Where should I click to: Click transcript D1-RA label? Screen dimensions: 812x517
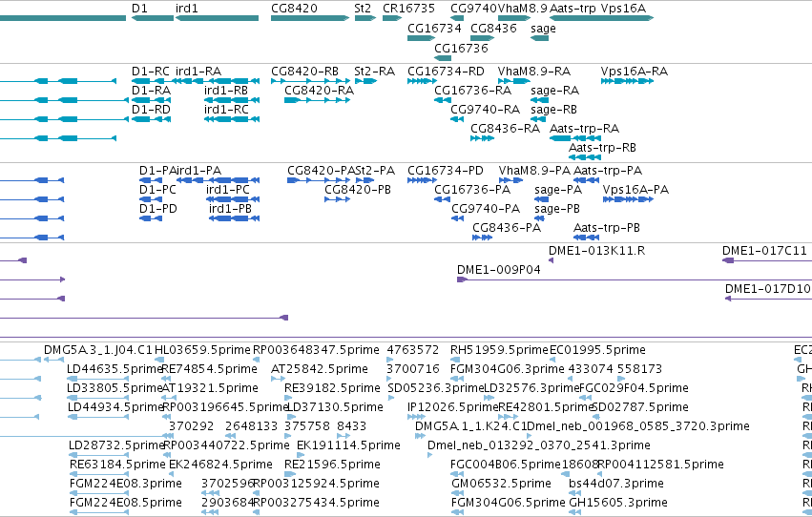(x=151, y=90)
